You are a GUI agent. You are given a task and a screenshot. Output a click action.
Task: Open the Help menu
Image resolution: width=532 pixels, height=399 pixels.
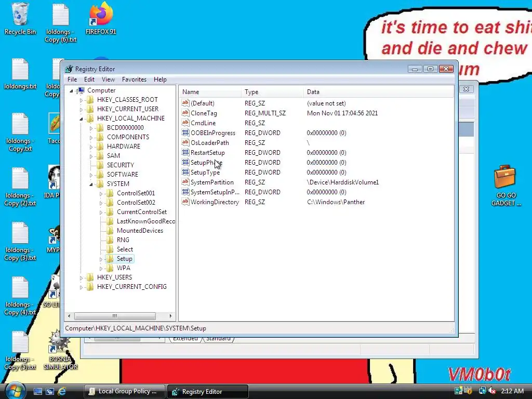[x=160, y=79]
